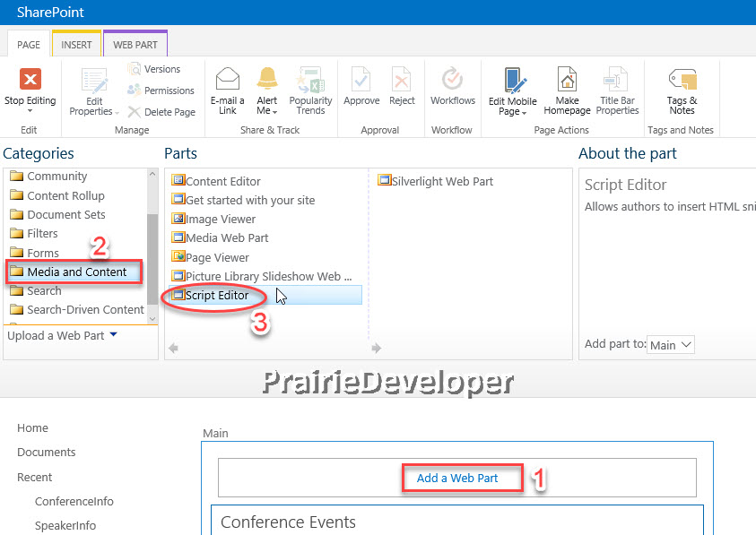The width and height of the screenshot is (756, 535).
Task: Open Tags & Notes
Action: tap(682, 91)
